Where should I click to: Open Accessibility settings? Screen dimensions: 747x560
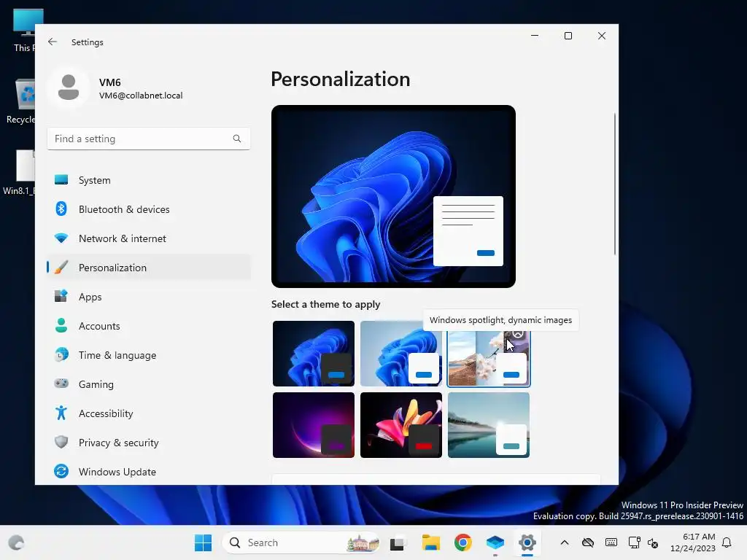148,413
